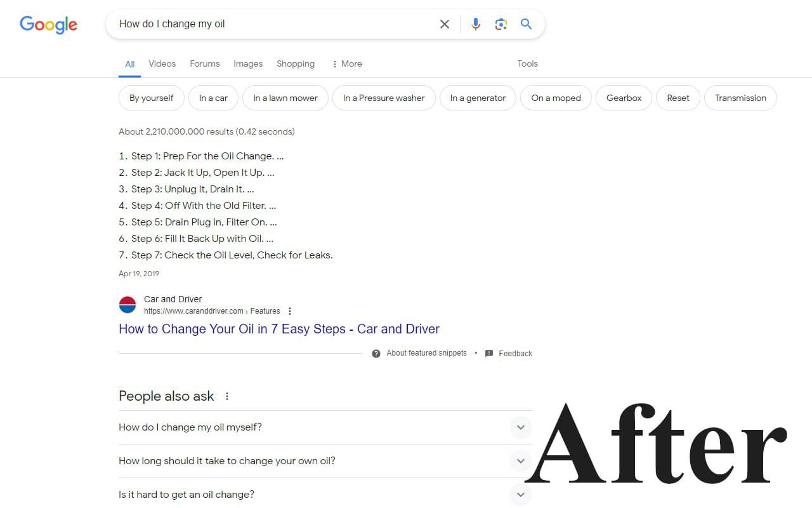This screenshot has height=508, width=812.
Task: Open 'How to Change Your Oil in 7 Easy Steps' link
Action: point(279,329)
